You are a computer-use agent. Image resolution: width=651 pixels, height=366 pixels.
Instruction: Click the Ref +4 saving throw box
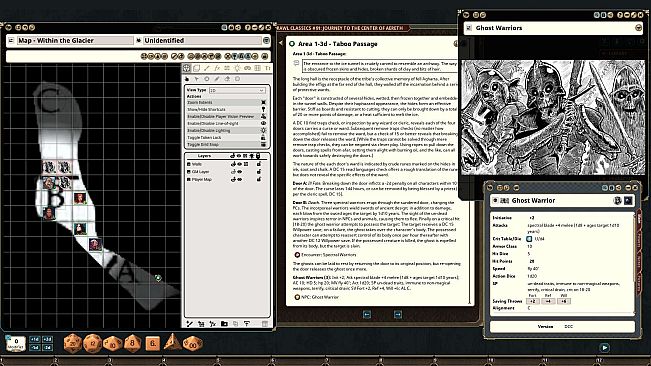pyautogui.click(x=548, y=301)
